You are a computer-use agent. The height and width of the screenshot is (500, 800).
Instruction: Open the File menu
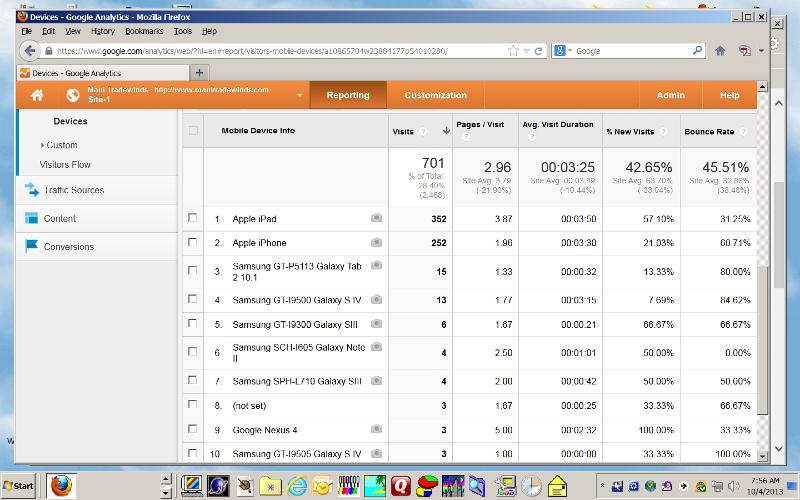pyautogui.click(x=27, y=31)
